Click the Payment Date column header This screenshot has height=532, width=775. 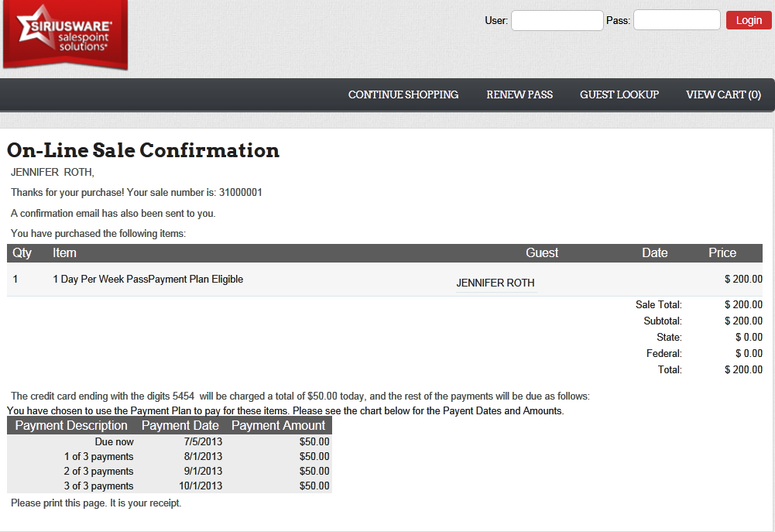coord(180,425)
